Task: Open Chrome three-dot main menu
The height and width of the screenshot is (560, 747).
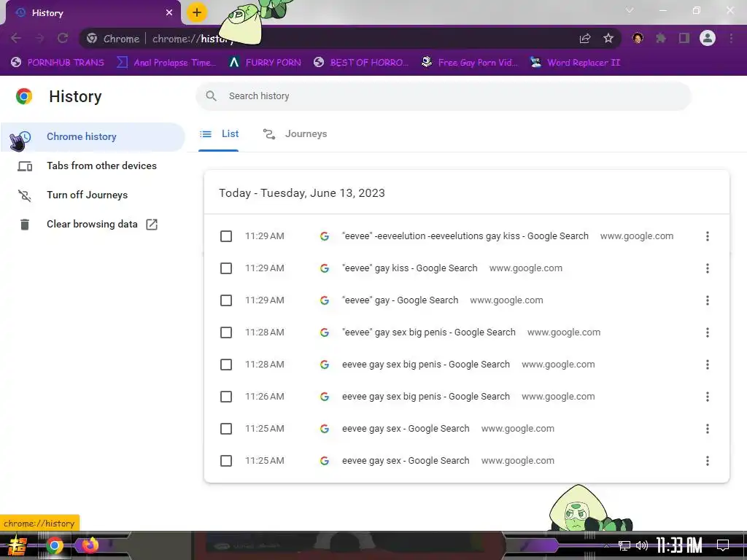Action: pyautogui.click(x=731, y=38)
